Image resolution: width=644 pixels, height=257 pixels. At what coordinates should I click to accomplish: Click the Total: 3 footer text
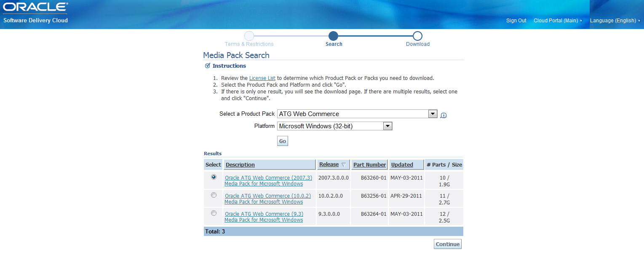point(215,232)
